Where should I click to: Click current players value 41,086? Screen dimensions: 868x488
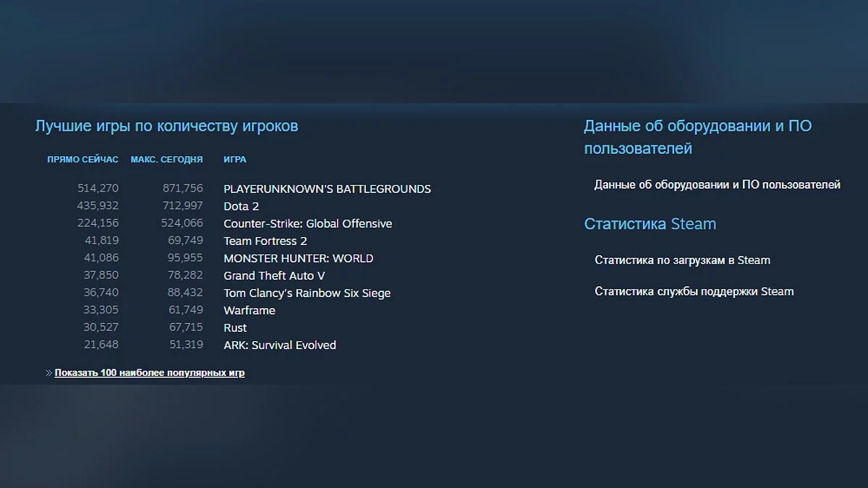click(x=101, y=257)
